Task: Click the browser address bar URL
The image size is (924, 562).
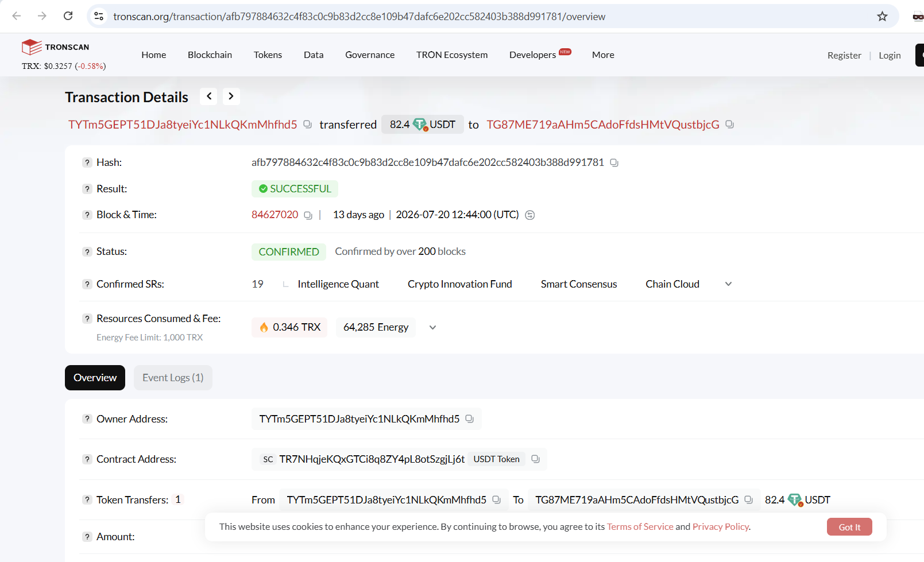Action: click(x=359, y=17)
